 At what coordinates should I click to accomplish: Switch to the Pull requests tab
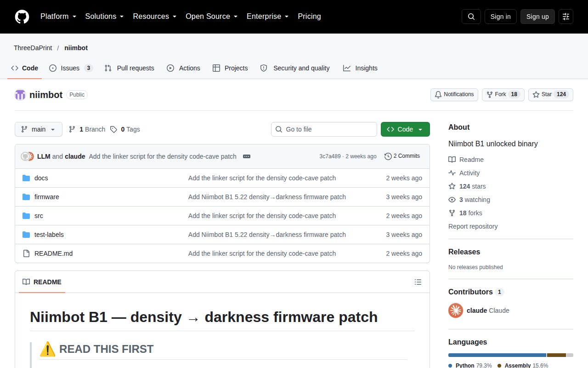(130, 68)
